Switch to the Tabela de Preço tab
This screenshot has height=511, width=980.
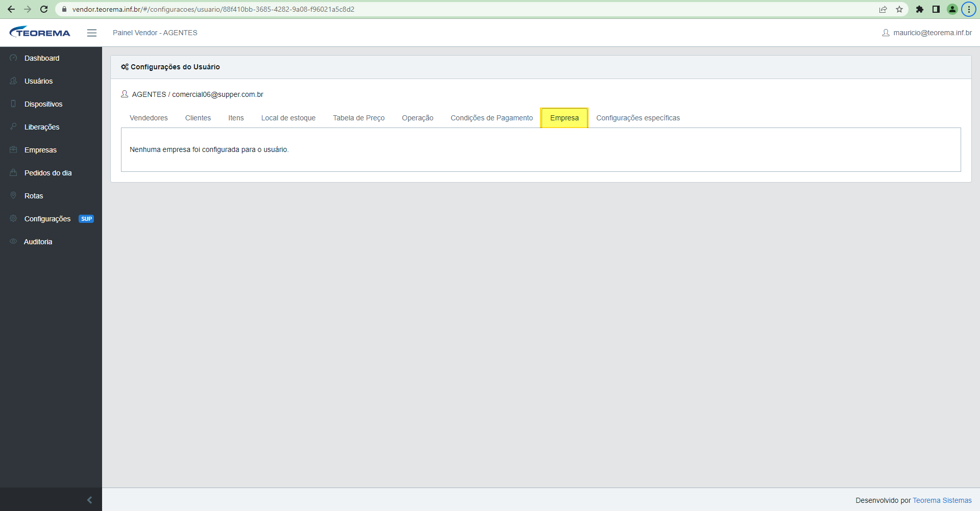click(x=359, y=118)
